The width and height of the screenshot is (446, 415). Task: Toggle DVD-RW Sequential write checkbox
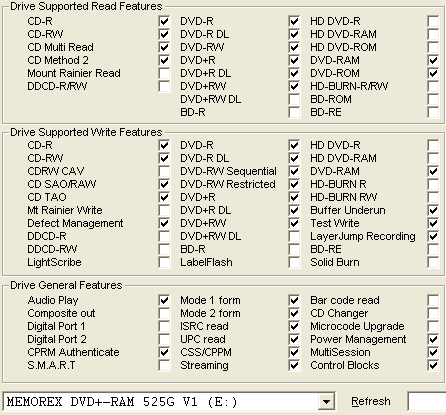(294, 171)
